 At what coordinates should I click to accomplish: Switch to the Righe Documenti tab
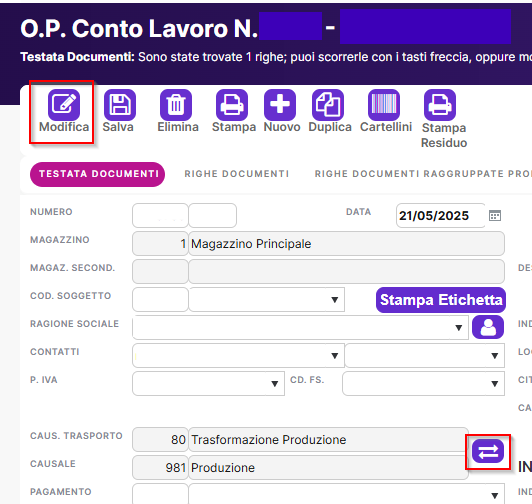click(x=237, y=174)
